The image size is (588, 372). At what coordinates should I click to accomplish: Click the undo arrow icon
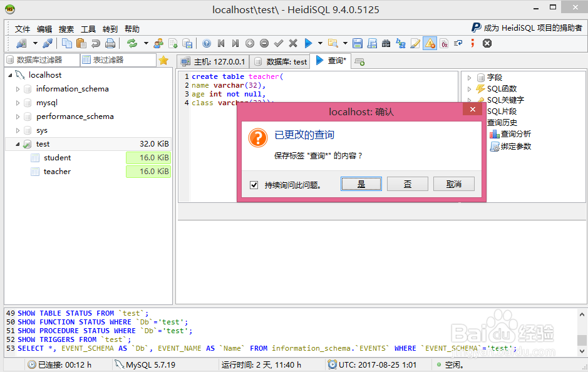pyautogui.click(x=96, y=43)
